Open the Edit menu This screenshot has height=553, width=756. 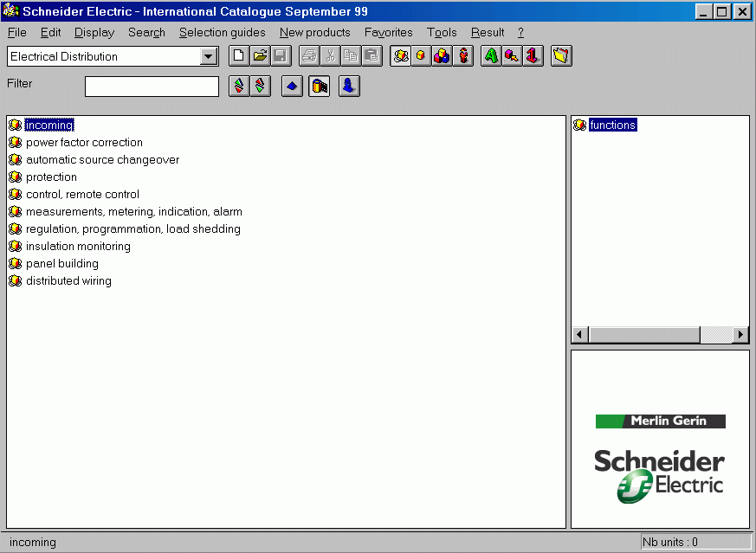50,32
